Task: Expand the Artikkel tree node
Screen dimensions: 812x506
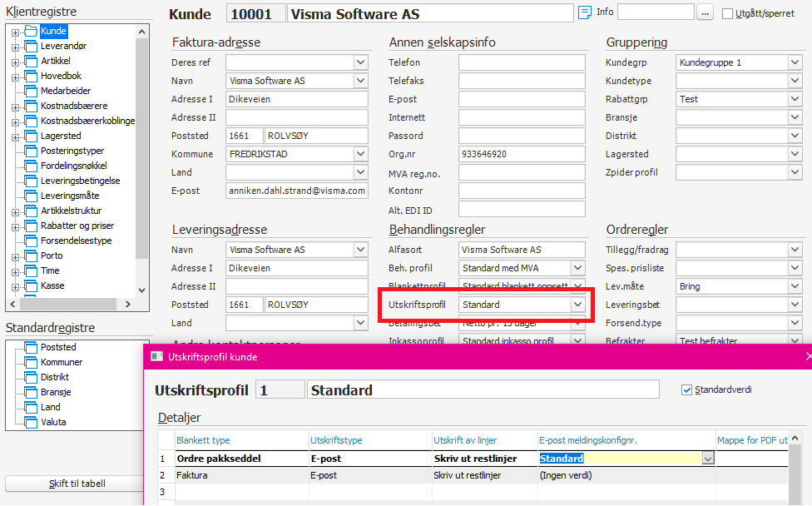Action: click(x=16, y=62)
